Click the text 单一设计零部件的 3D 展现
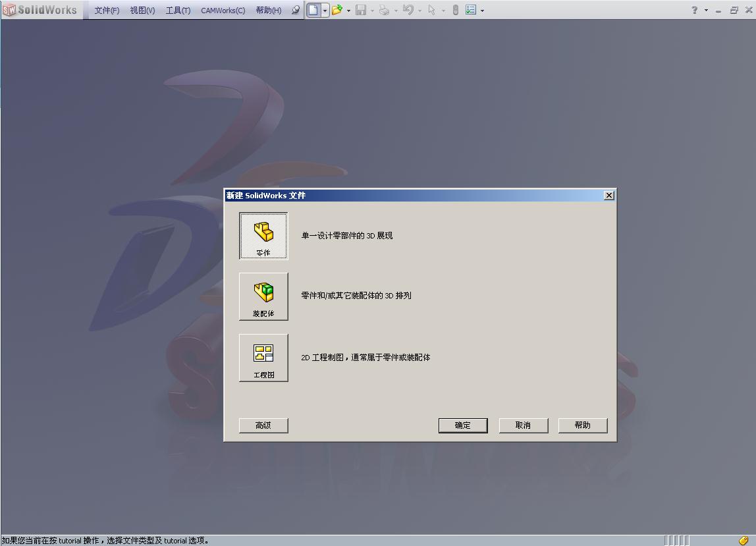Image resolution: width=756 pixels, height=546 pixels. pos(347,236)
